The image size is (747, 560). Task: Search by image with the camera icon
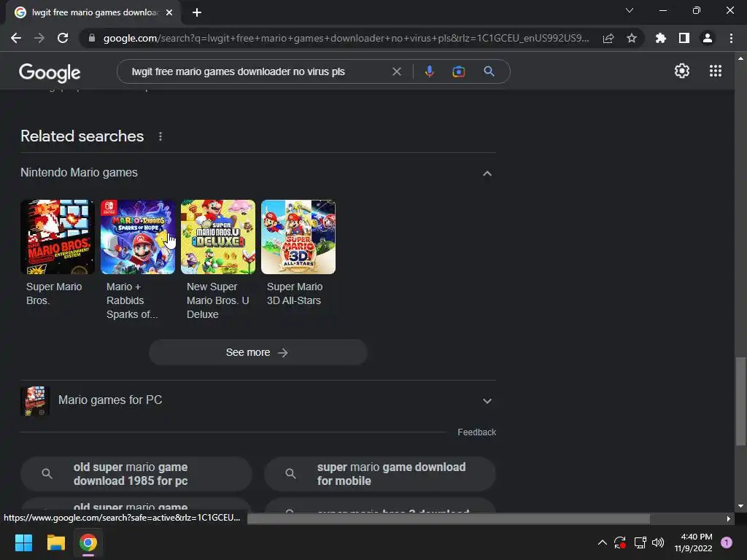tap(458, 71)
